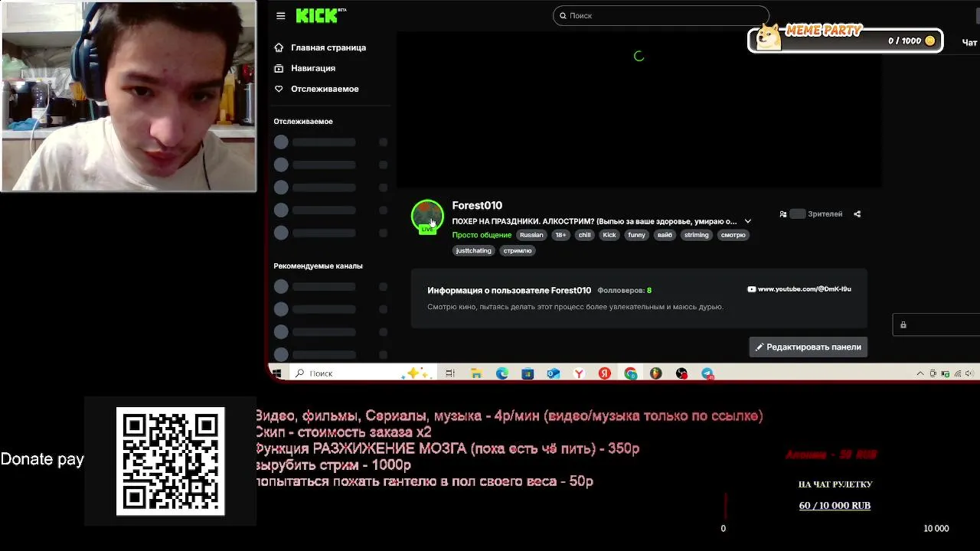The width and height of the screenshot is (980, 551).
Task: Open the Forest010 channel name
Action: [x=477, y=205]
